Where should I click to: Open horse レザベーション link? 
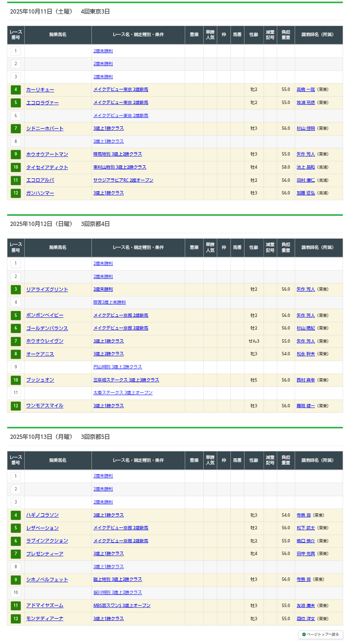click(x=43, y=528)
